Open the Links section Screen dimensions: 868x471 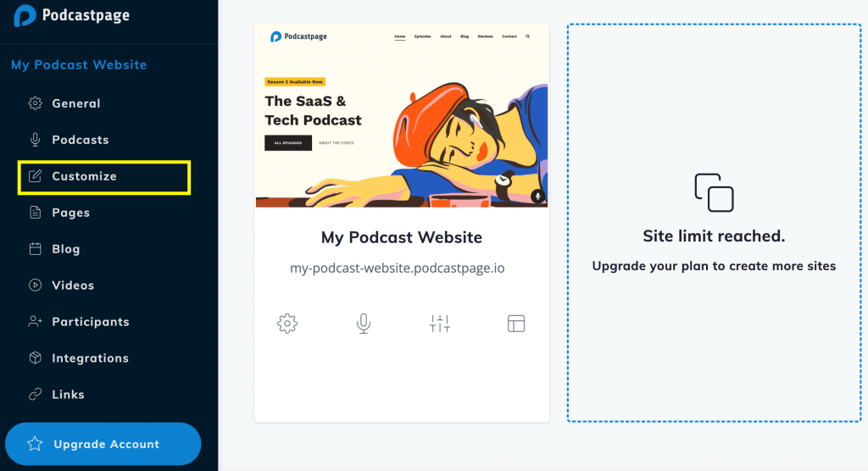point(68,395)
